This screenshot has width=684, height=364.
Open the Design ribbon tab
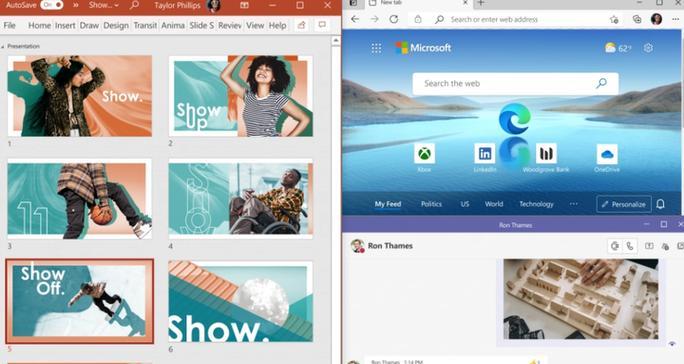pyautogui.click(x=116, y=25)
